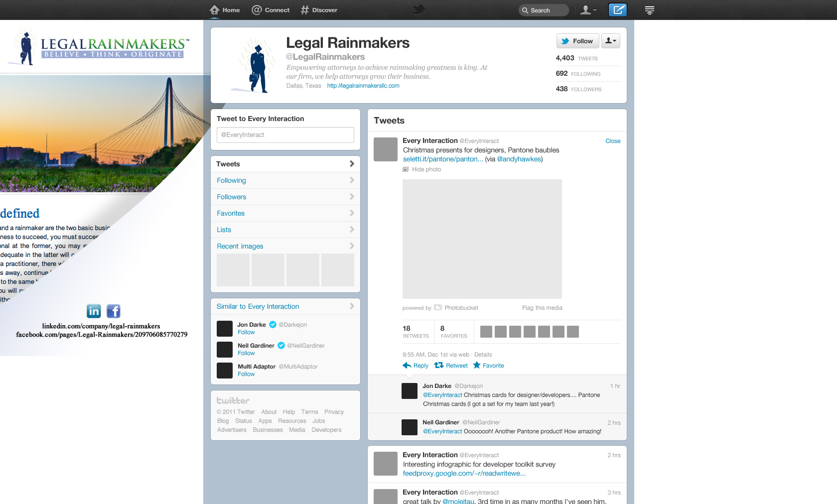The width and height of the screenshot is (837, 504).
Task: Click the Twitter bird logo in top bar
Action: click(x=418, y=9)
